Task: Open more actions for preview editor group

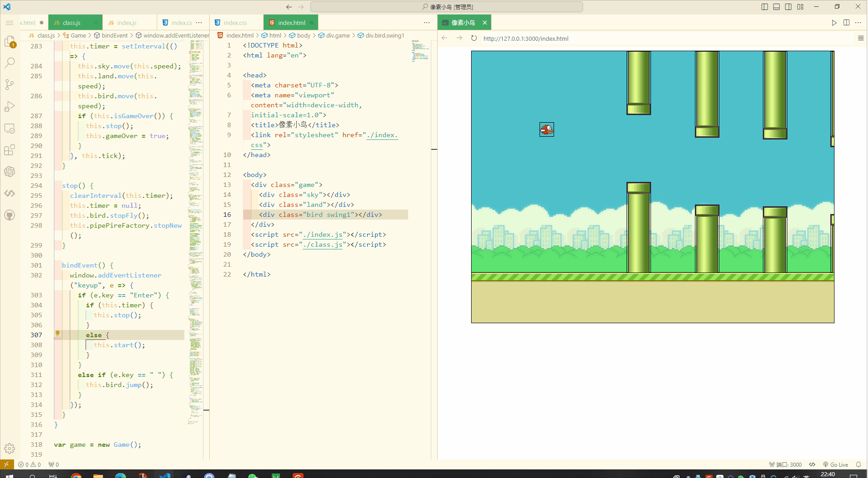Action: (858, 23)
